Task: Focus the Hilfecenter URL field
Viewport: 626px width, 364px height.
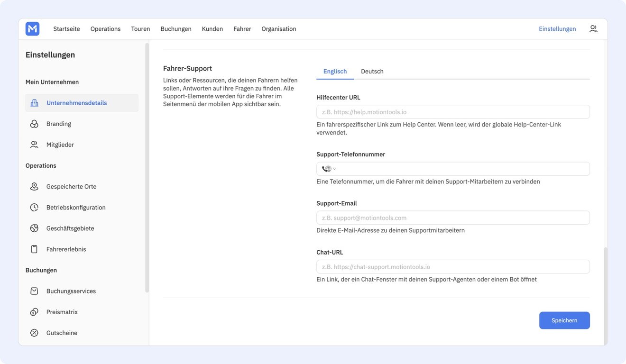Action: (453, 112)
